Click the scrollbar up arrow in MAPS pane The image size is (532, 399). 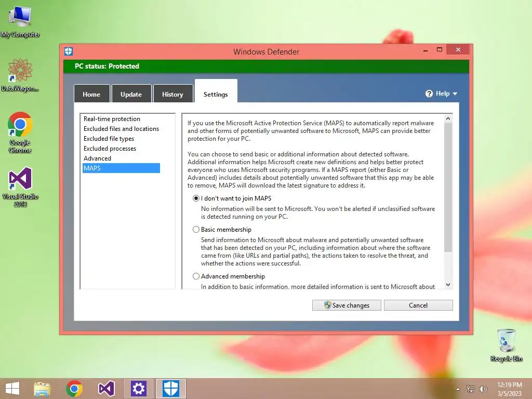click(x=448, y=118)
